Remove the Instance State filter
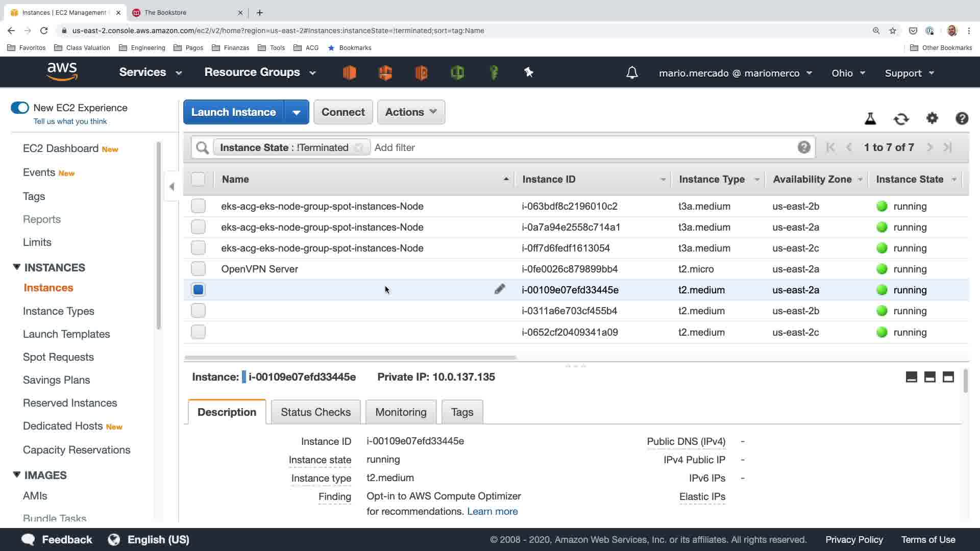Image resolution: width=980 pixels, height=551 pixels. pos(359,147)
